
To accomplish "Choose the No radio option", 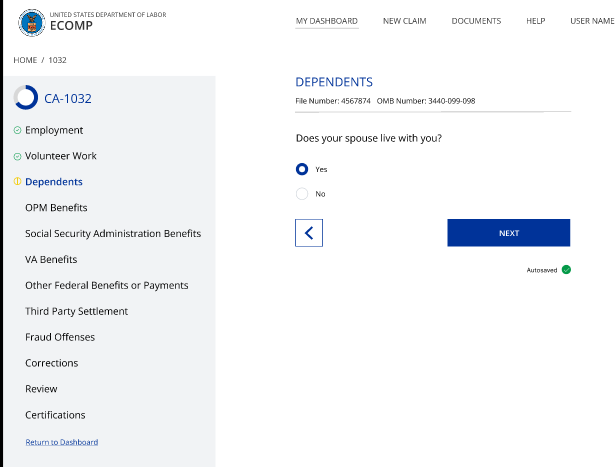I will coord(302,194).
